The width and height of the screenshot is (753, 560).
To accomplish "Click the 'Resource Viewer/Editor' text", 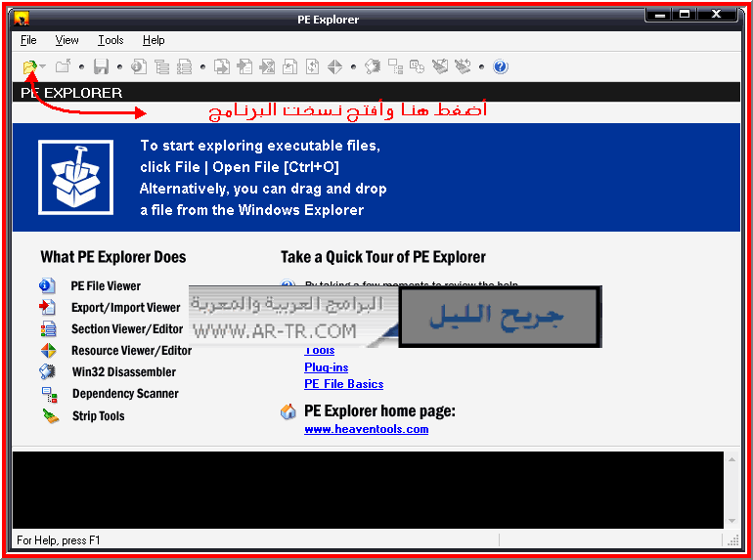I will [x=132, y=351].
